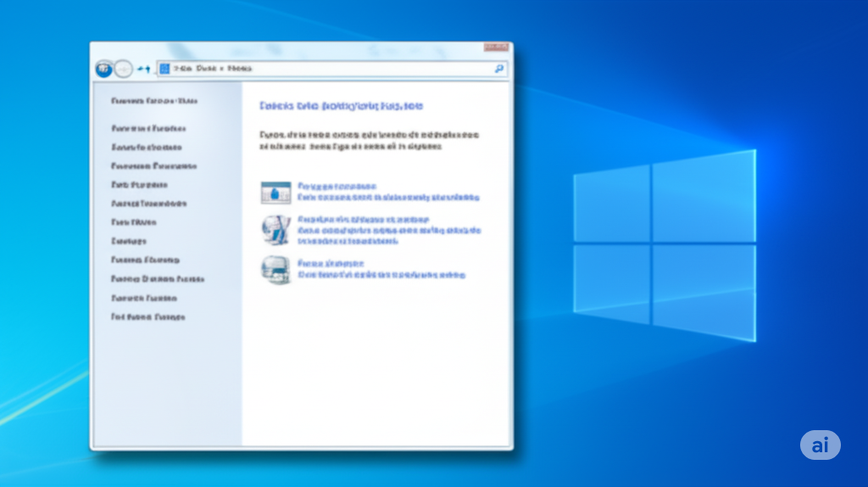This screenshot has width=868, height=487.
Task: Click the small blue arrows beside the Forward button
Action: pos(144,70)
